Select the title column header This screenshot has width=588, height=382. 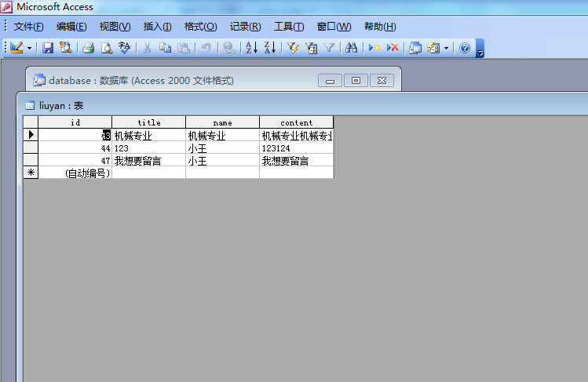click(x=149, y=122)
